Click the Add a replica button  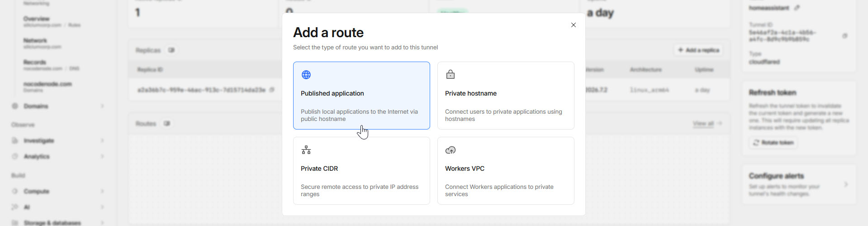coord(698,50)
